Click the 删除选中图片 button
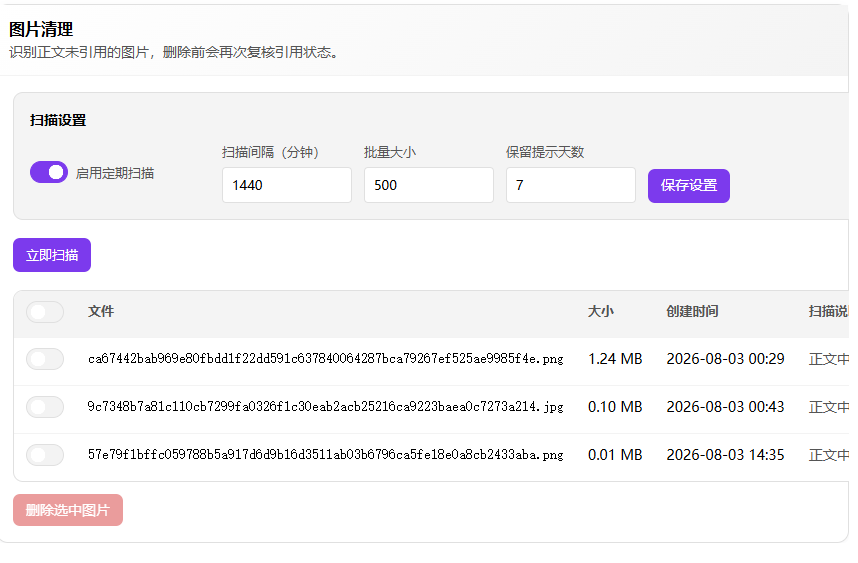Viewport: 858px width, 563px height. (x=68, y=510)
